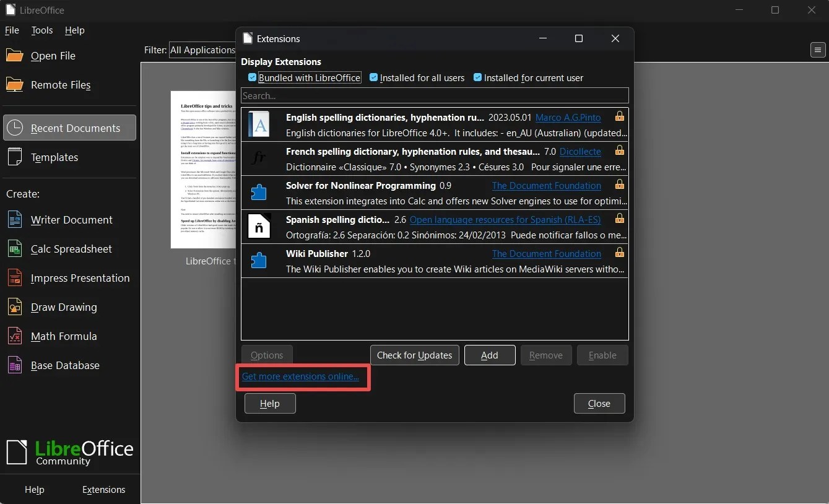Open the Templates section
The width and height of the screenshot is (829, 504).
[x=54, y=157]
